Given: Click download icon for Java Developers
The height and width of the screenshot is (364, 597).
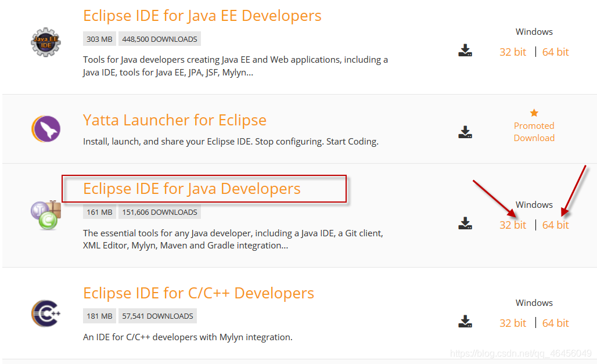Looking at the screenshot, I should pos(465,223).
